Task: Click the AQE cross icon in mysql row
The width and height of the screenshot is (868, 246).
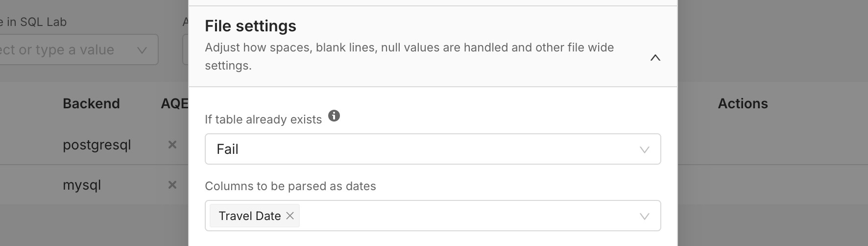Action: coord(172,185)
